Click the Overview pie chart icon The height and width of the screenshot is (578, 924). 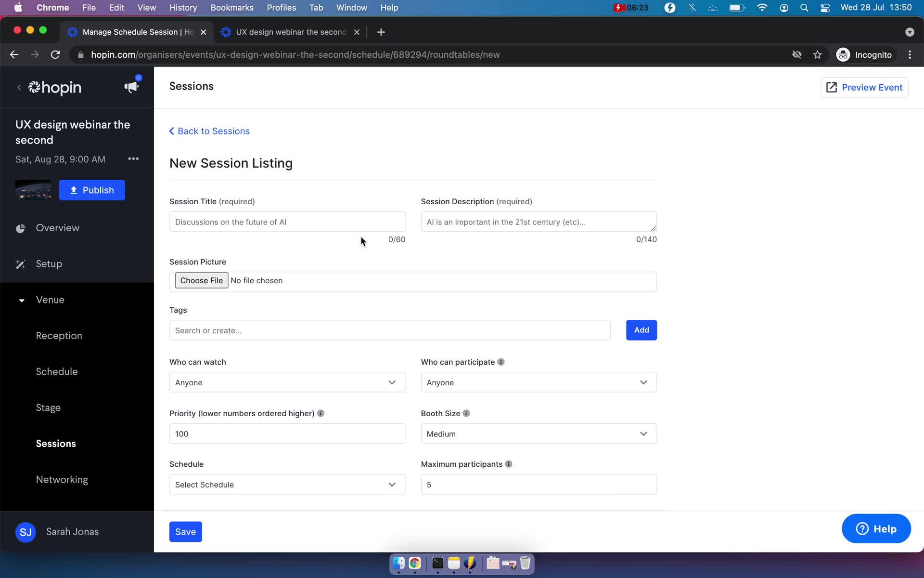click(x=20, y=228)
